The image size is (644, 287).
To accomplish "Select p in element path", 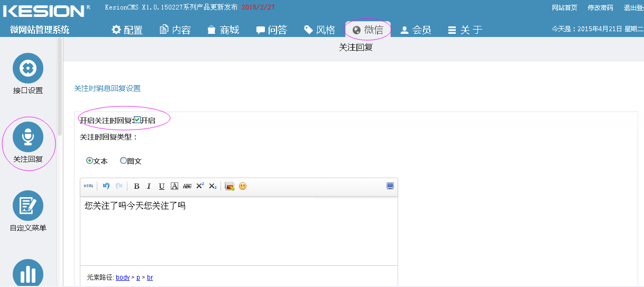I will pos(138,277).
